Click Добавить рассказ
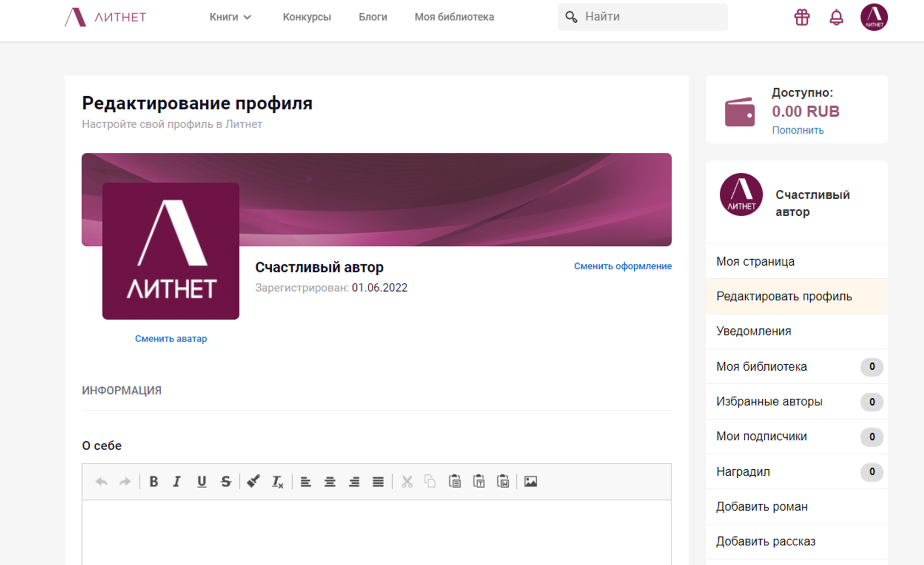This screenshot has width=924, height=565. pos(796,541)
